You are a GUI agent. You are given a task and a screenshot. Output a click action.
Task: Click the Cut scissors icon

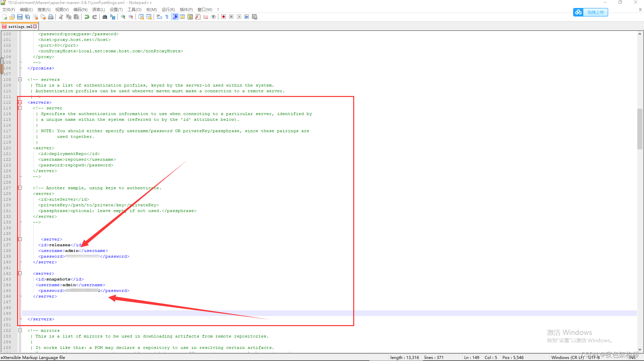(x=61, y=17)
